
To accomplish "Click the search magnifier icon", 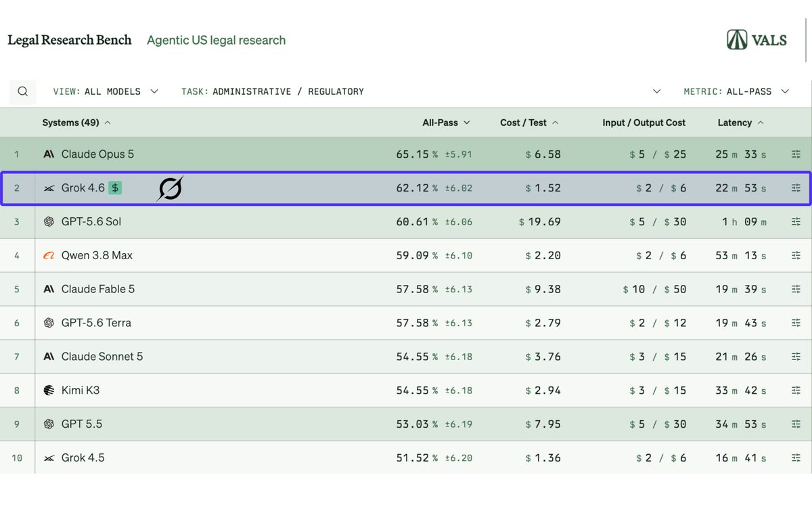I will click(x=23, y=91).
